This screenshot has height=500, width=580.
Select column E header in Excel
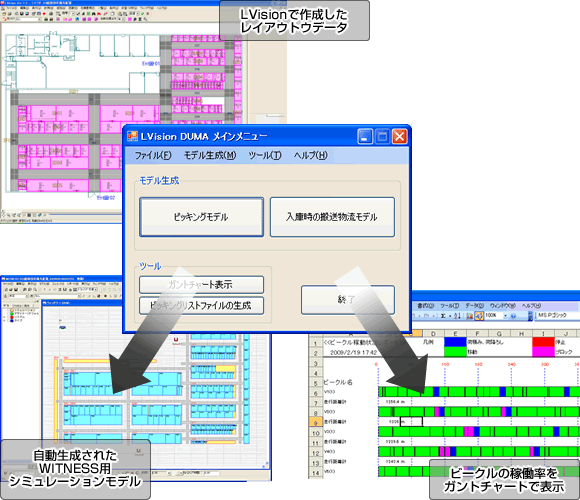455,334
